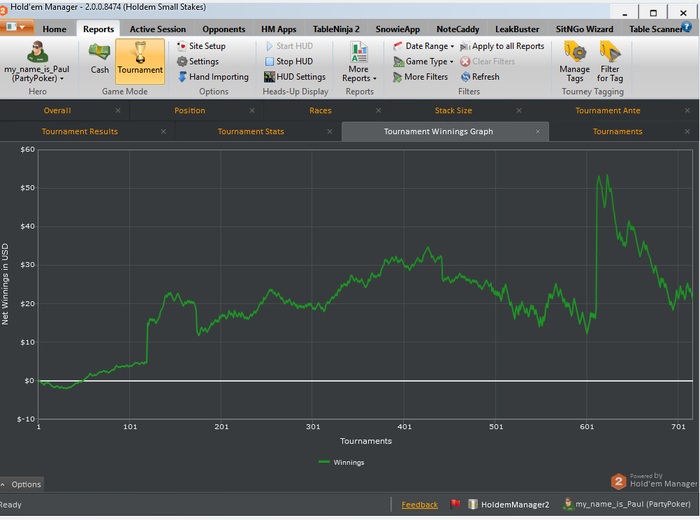
Task: Open More Filters
Action: (420, 77)
